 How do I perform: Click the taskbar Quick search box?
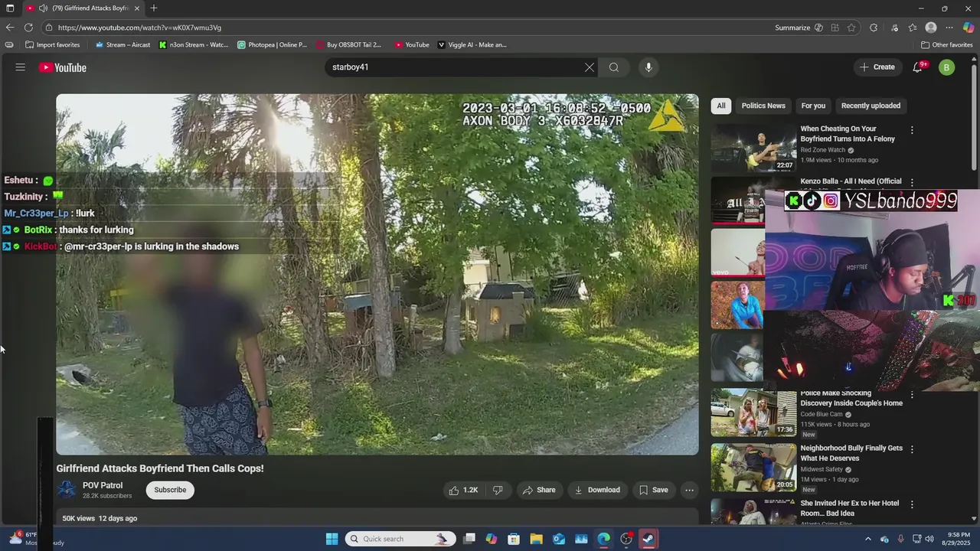pos(400,539)
